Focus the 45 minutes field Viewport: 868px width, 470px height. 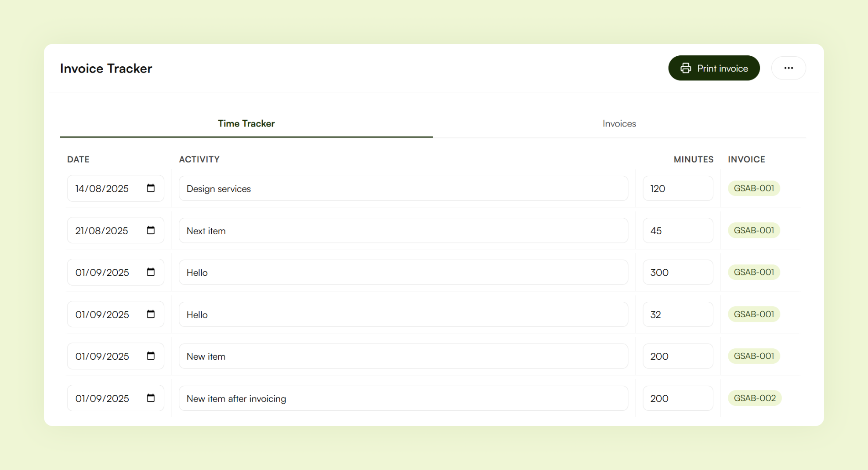point(678,231)
